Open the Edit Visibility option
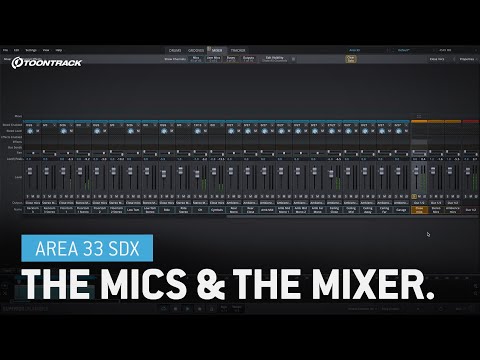480x360 pixels. pyautogui.click(x=275, y=59)
